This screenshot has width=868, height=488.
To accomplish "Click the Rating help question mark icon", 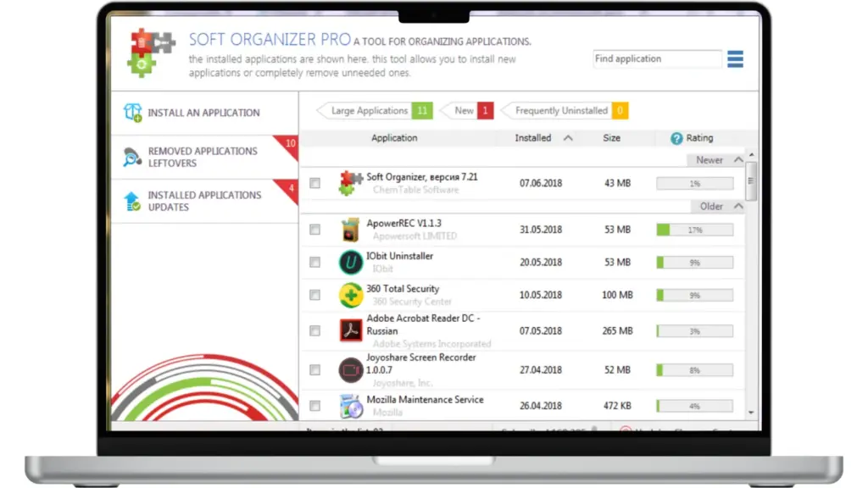I will [676, 138].
